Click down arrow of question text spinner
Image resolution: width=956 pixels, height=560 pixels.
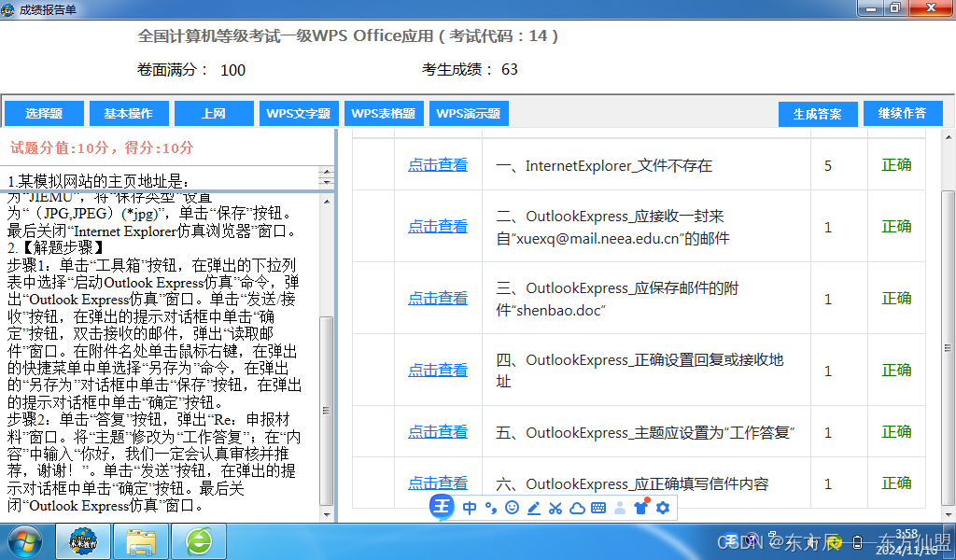(327, 182)
